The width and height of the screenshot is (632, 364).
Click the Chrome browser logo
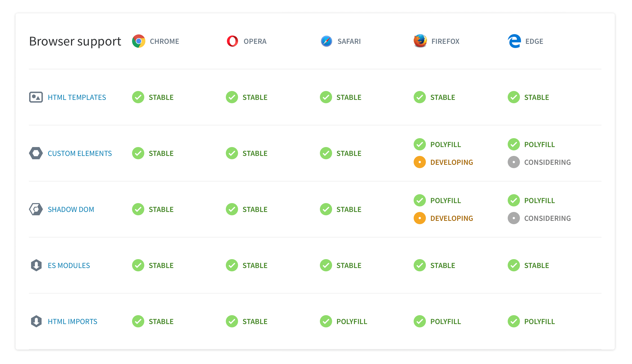pyautogui.click(x=138, y=41)
